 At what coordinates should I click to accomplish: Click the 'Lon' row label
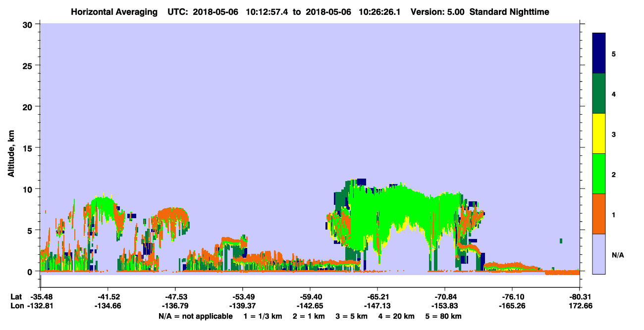click(x=17, y=306)
